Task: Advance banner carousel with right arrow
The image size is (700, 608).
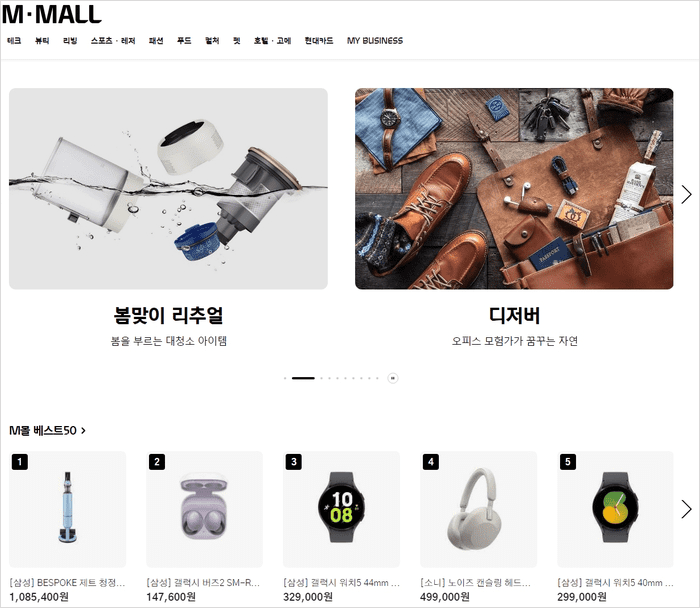Action: pyautogui.click(x=686, y=195)
